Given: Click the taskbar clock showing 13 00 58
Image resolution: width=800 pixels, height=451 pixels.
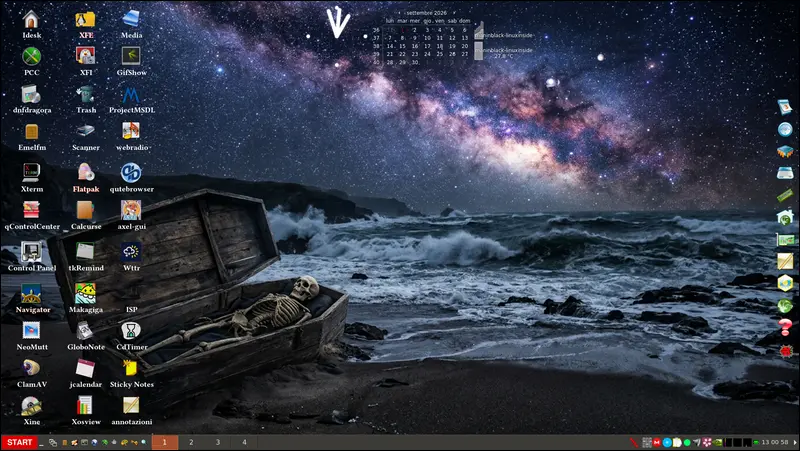Looking at the screenshot, I should (x=775, y=442).
